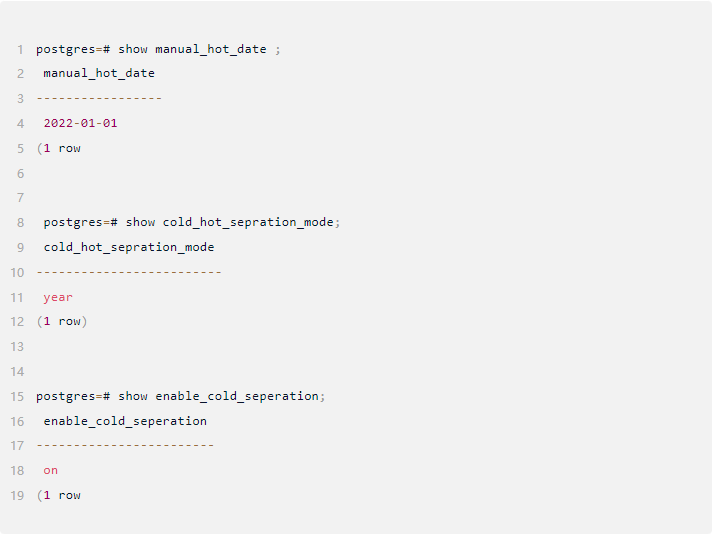Image resolution: width=713 pixels, height=534 pixels.
Task: Click the 'show enable_cold_seperation' command line
Action: tap(180, 396)
